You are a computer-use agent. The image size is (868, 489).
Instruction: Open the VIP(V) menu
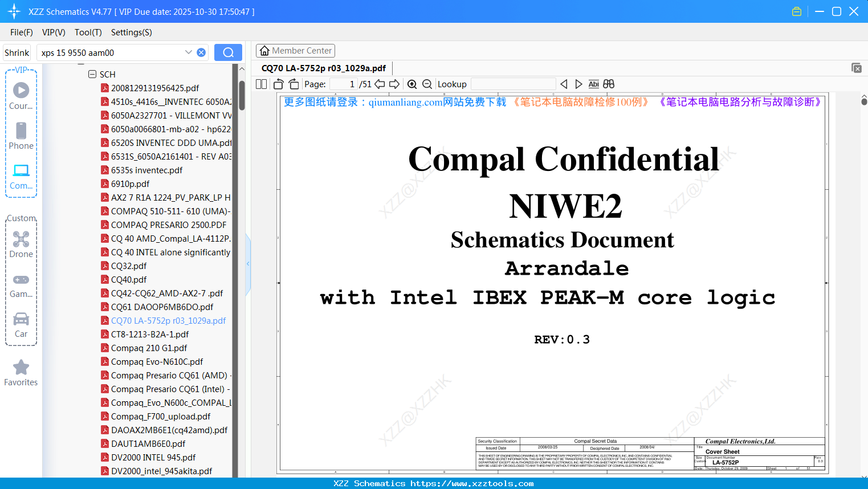click(x=54, y=32)
